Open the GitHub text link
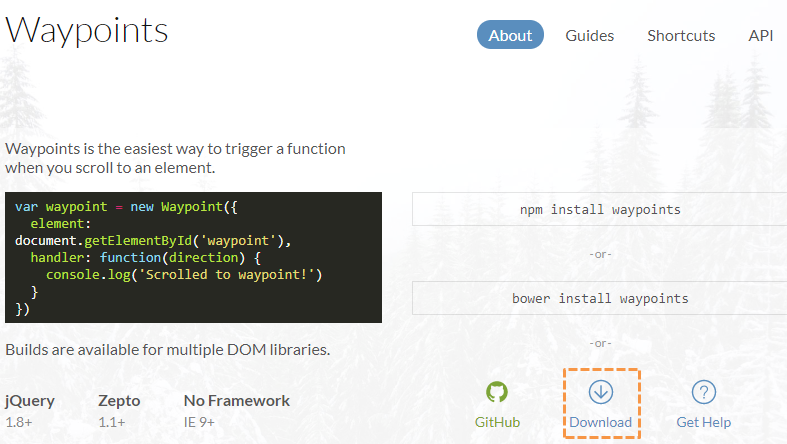 click(x=497, y=422)
